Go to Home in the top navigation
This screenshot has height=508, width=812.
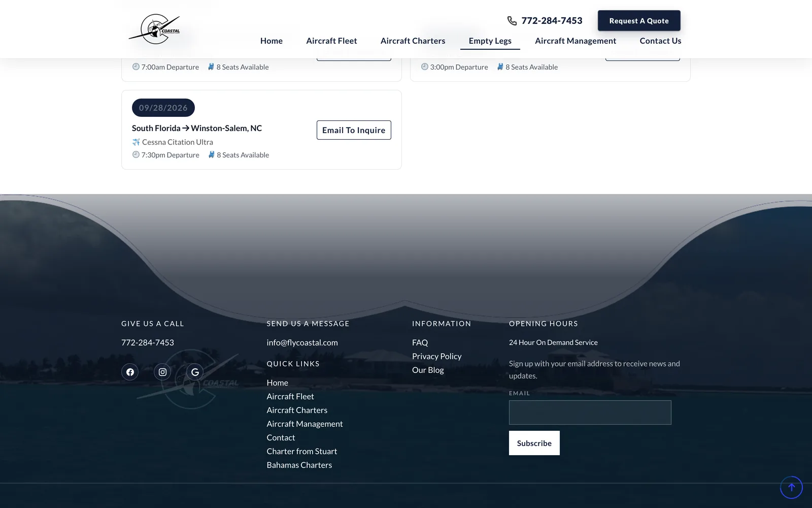point(272,41)
